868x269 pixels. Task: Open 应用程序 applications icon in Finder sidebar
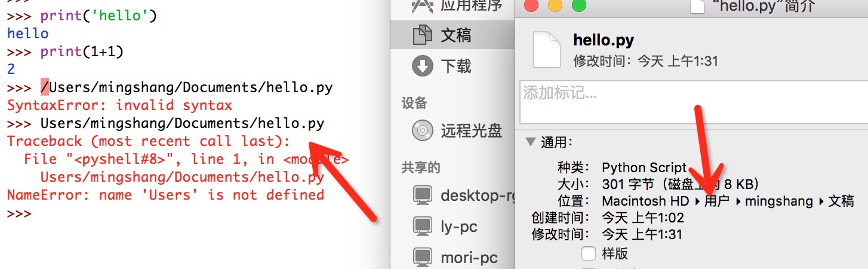423,6
